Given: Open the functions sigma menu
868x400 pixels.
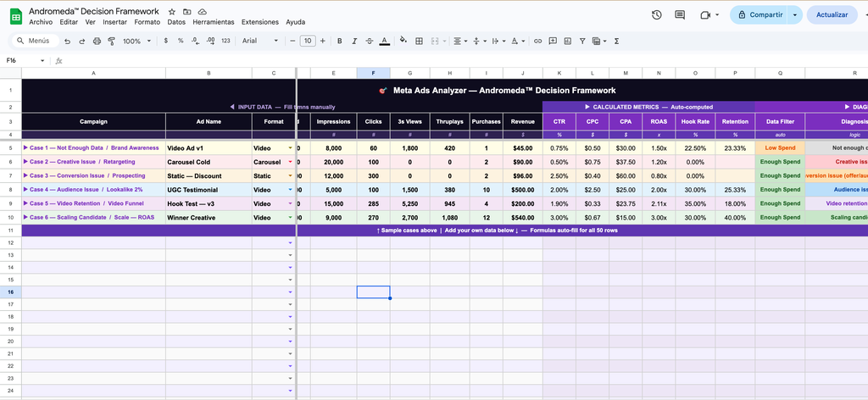Looking at the screenshot, I should [x=617, y=41].
